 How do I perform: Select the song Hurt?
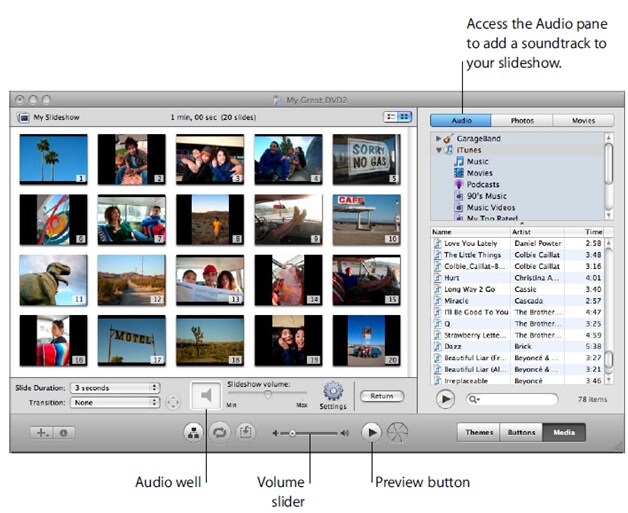[x=518, y=278]
